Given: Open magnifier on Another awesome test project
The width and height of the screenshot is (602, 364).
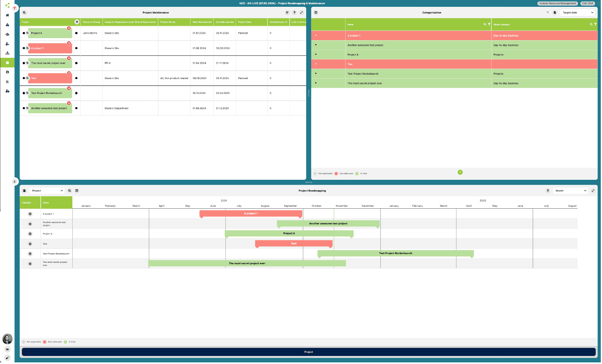Looking at the screenshot, I should [x=27, y=108].
